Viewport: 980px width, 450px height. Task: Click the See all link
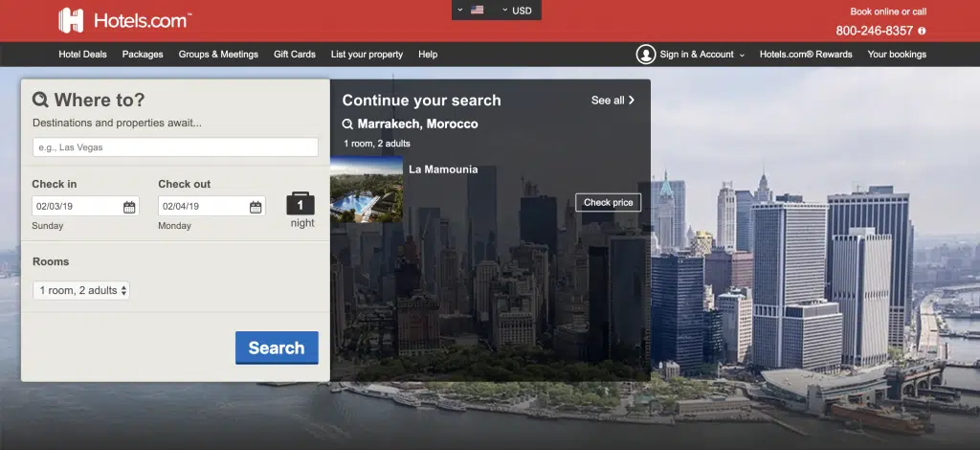612,101
